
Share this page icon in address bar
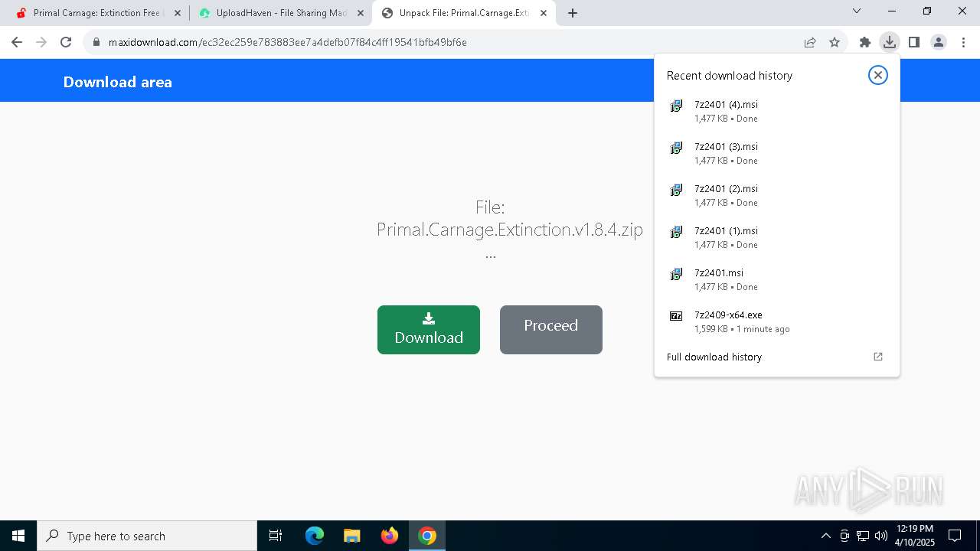pos(810,43)
